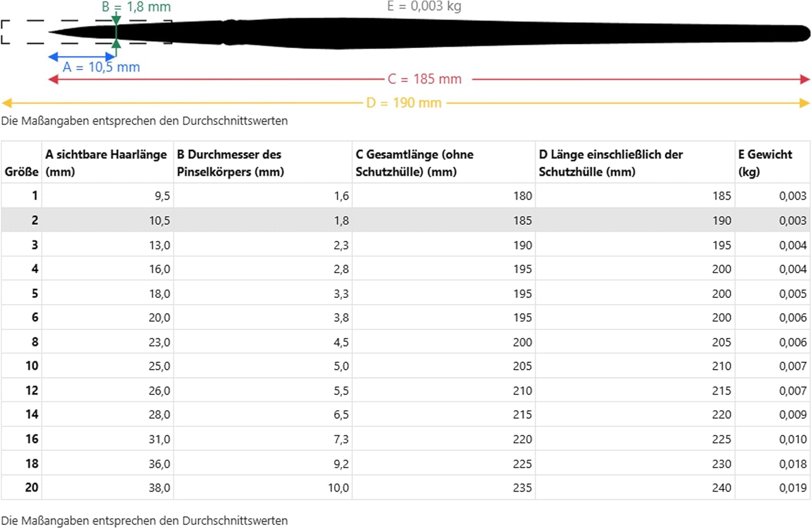Screen dimensions: 812x529
Task: Select the 'Größe' column header
Action: 22,171
